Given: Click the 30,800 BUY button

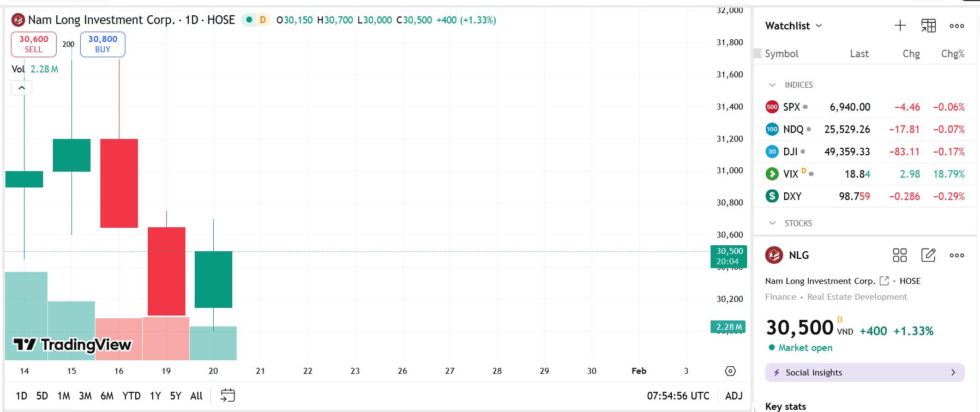Looking at the screenshot, I should [103, 44].
